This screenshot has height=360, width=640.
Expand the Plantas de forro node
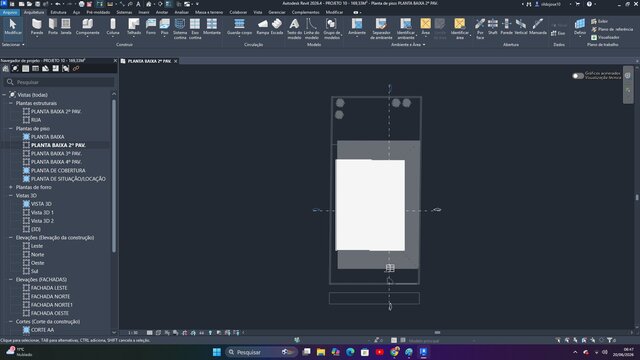[11, 187]
